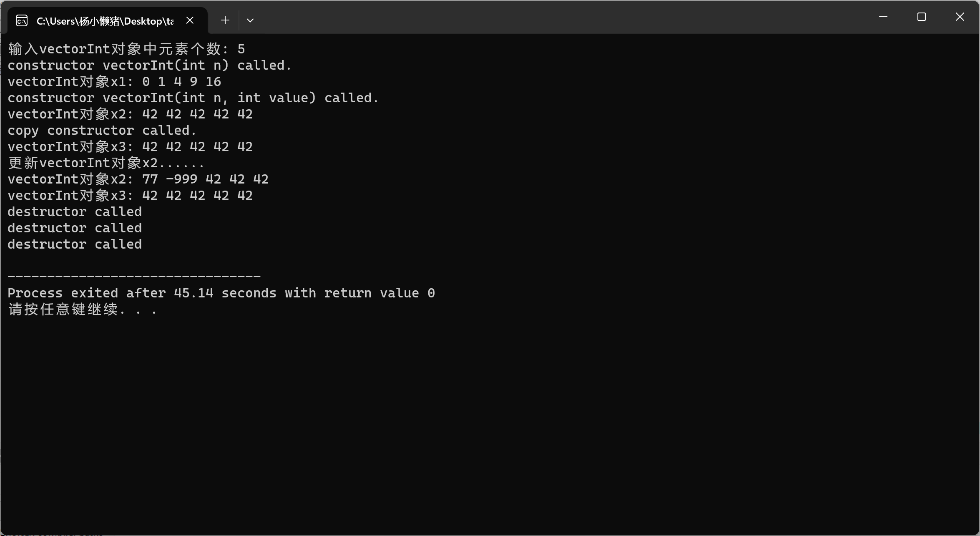Click the 'int n, int value' constructor line
The width and height of the screenshot is (980, 536).
click(193, 98)
